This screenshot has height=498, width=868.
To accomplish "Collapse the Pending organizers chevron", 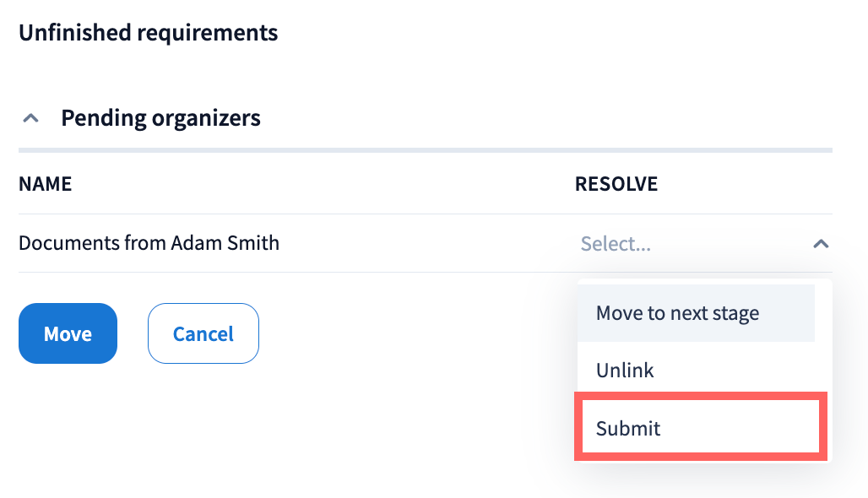I will pos(30,118).
